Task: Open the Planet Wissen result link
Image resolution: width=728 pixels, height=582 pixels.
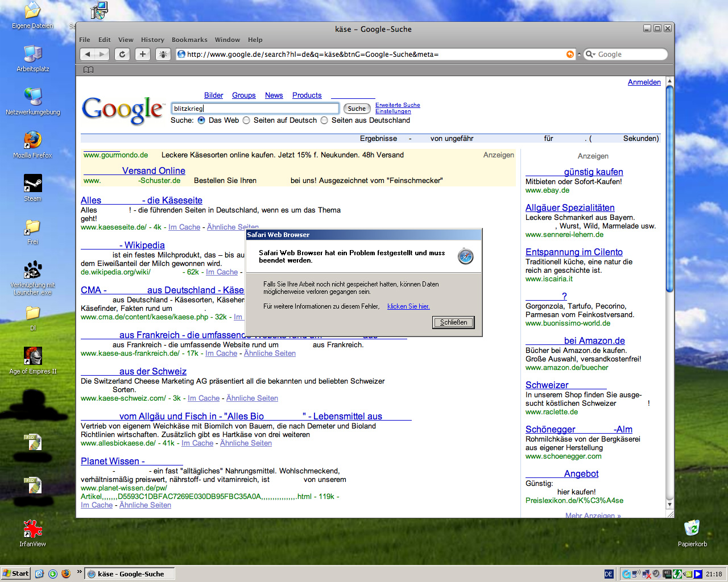Action: coord(132,461)
